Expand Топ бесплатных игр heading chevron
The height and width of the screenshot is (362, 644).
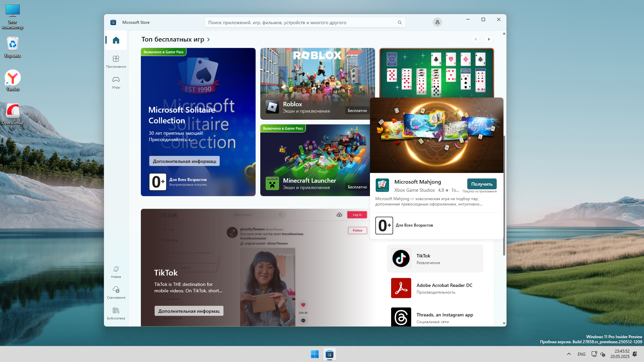tap(209, 40)
